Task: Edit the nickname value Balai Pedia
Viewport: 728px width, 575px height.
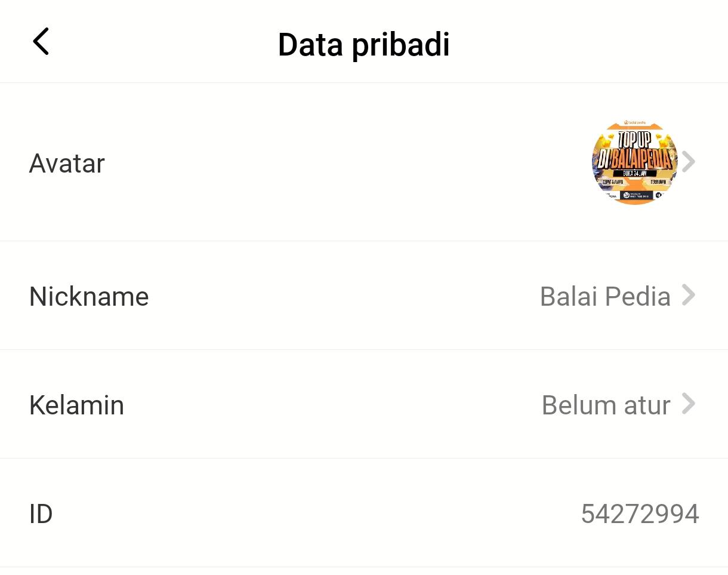Action: [605, 296]
